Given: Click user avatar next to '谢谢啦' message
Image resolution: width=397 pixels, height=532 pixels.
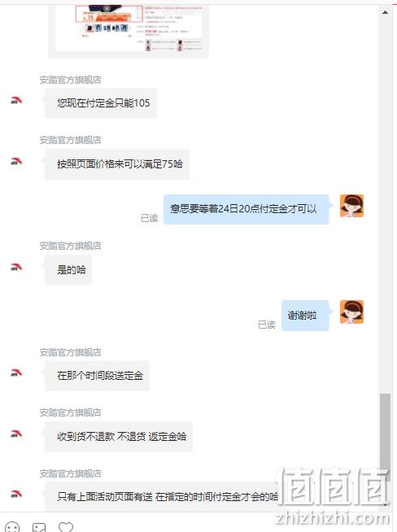Looking at the screenshot, I should pyautogui.click(x=352, y=312).
